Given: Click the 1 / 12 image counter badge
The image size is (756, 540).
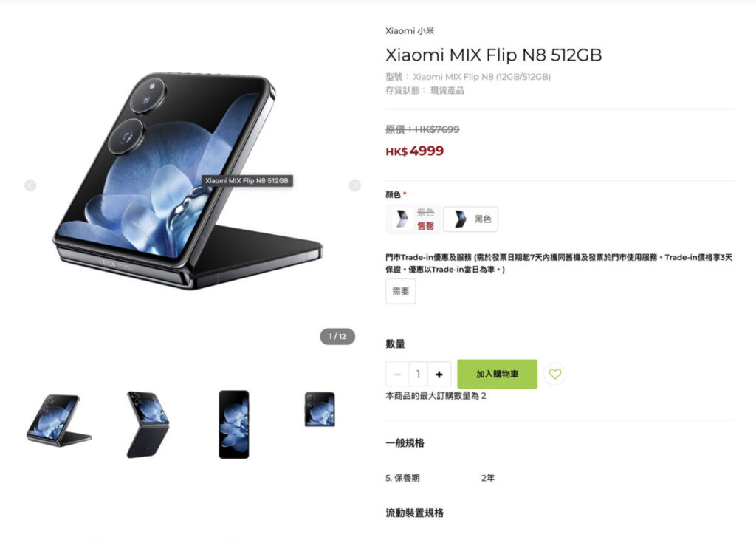Looking at the screenshot, I should (337, 336).
